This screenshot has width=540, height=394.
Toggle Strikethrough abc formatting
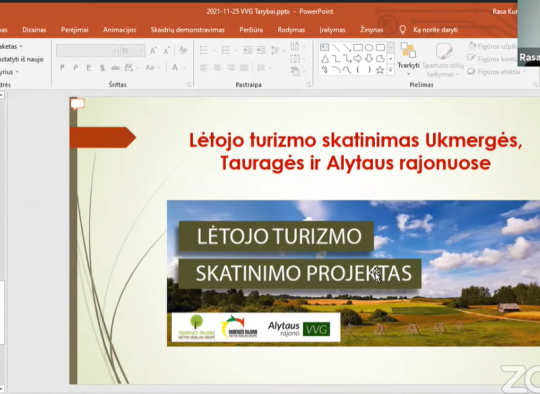[x=115, y=68]
